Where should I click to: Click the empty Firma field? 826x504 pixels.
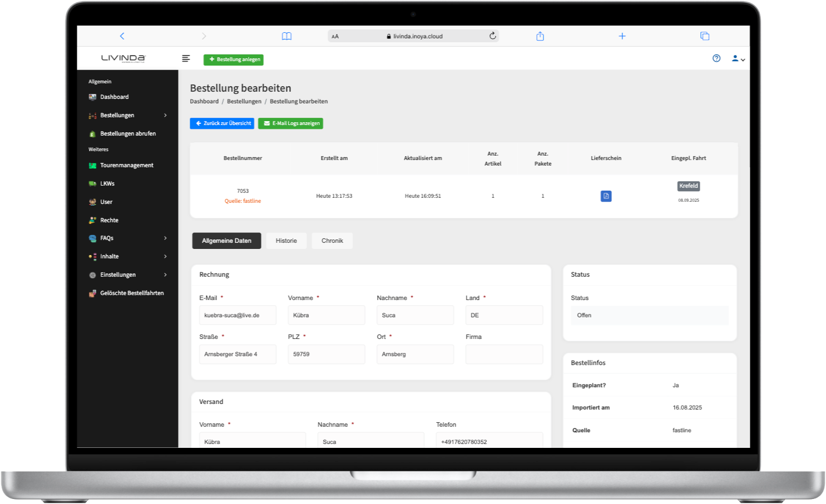tap(504, 354)
